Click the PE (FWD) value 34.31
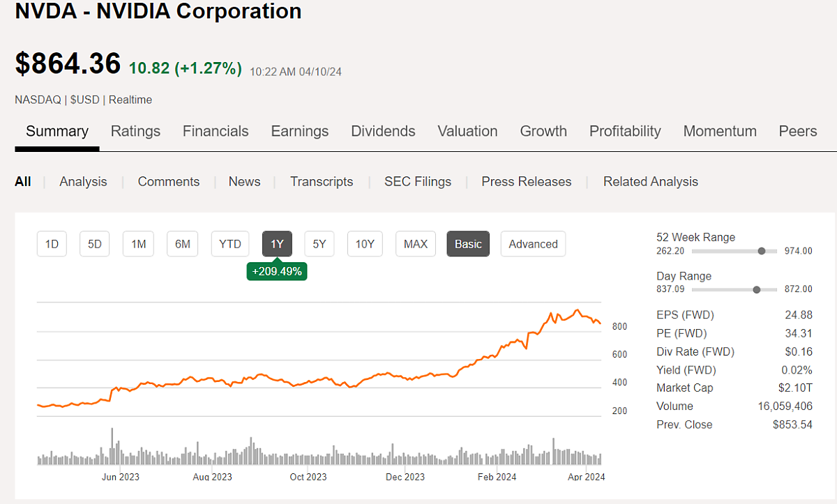The image size is (837, 504). 799,333
